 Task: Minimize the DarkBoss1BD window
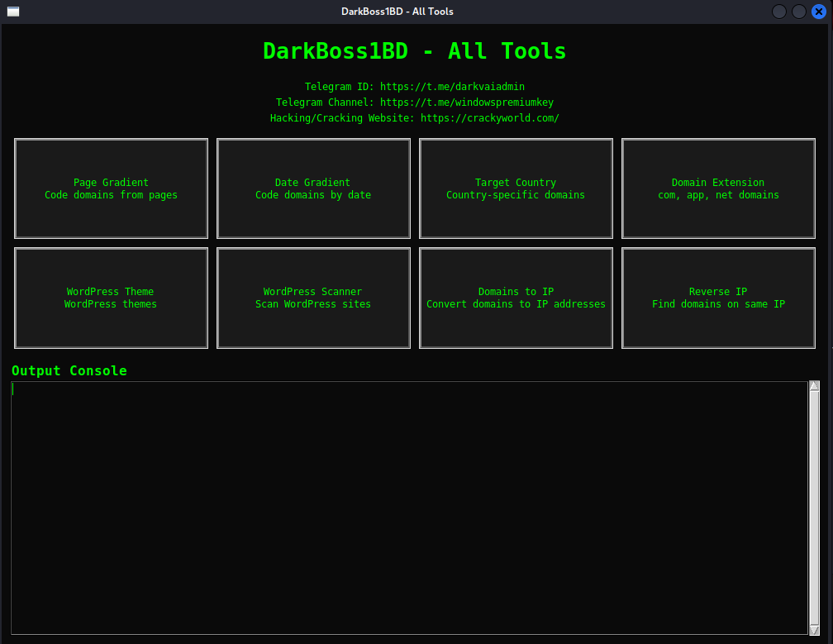pos(778,12)
